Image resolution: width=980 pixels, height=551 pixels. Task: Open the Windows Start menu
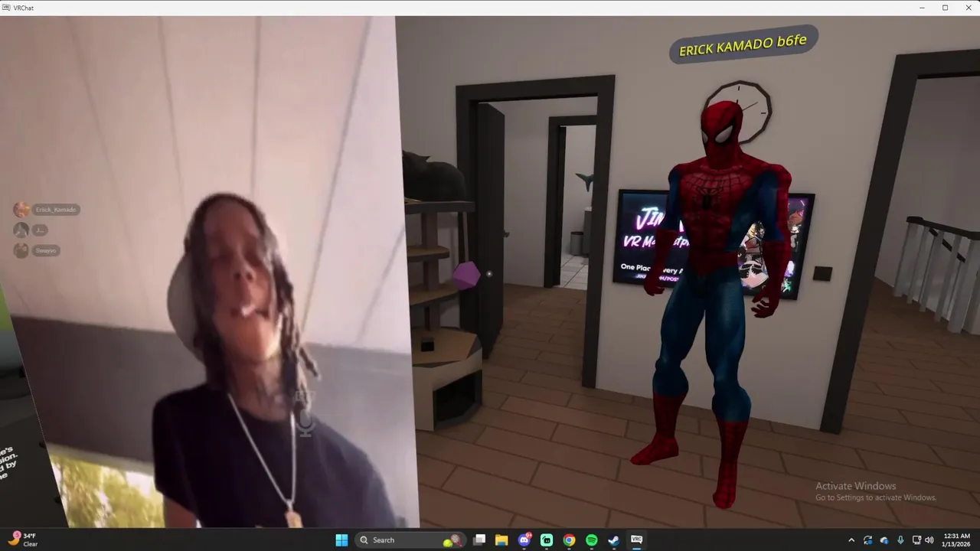(x=341, y=540)
